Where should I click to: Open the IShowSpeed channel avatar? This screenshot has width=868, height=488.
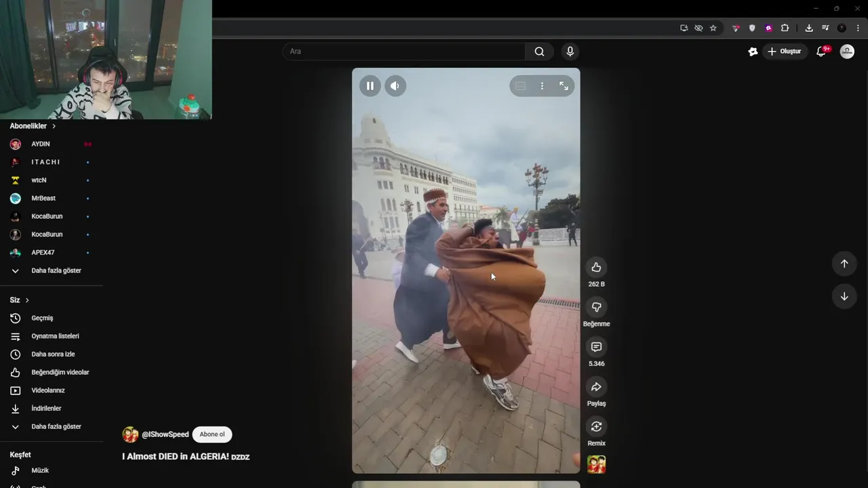130,434
